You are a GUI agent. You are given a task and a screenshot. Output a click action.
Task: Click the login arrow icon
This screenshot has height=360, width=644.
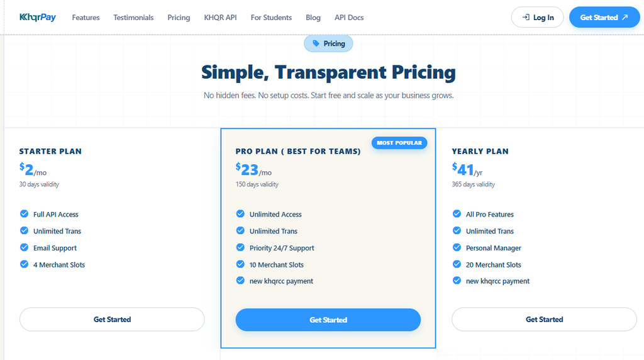tap(526, 17)
